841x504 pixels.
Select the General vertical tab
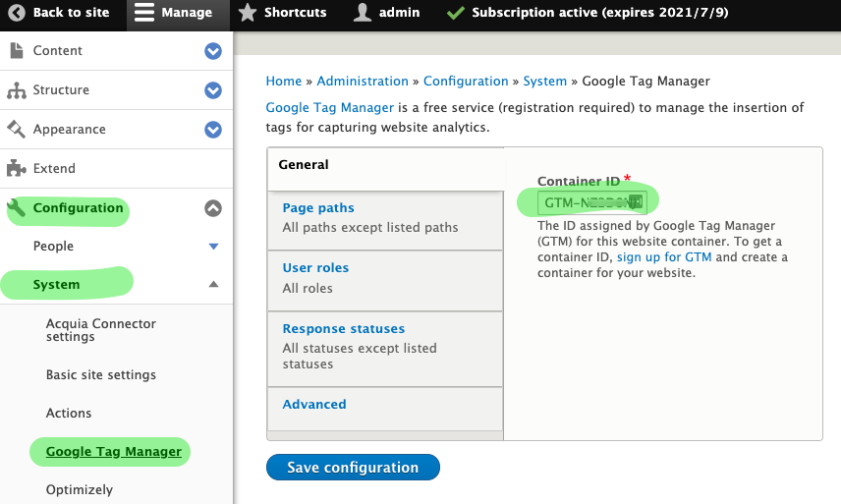click(385, 168)
